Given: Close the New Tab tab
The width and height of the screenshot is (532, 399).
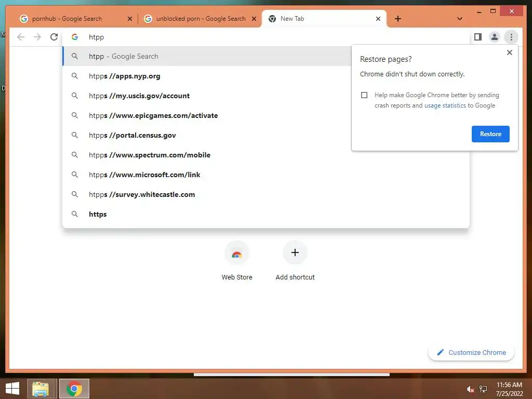Looking at the screenshot, I should click(378, 19).
